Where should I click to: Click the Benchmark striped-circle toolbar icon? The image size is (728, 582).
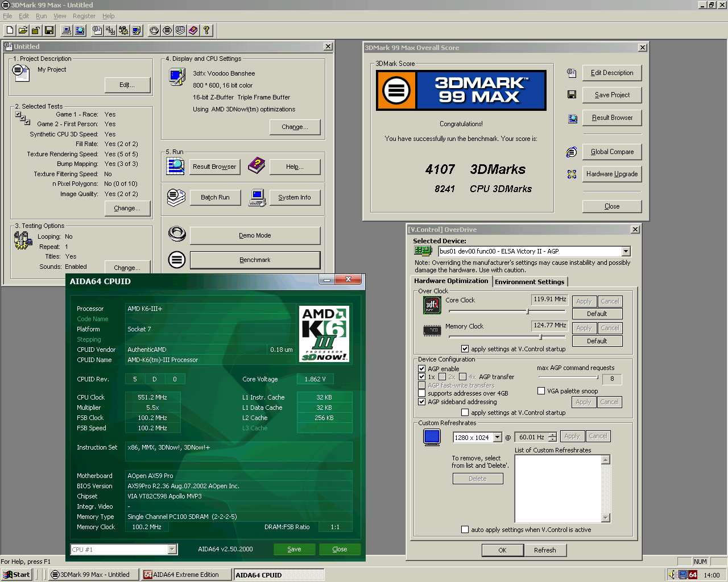click(x=167, y=30)
